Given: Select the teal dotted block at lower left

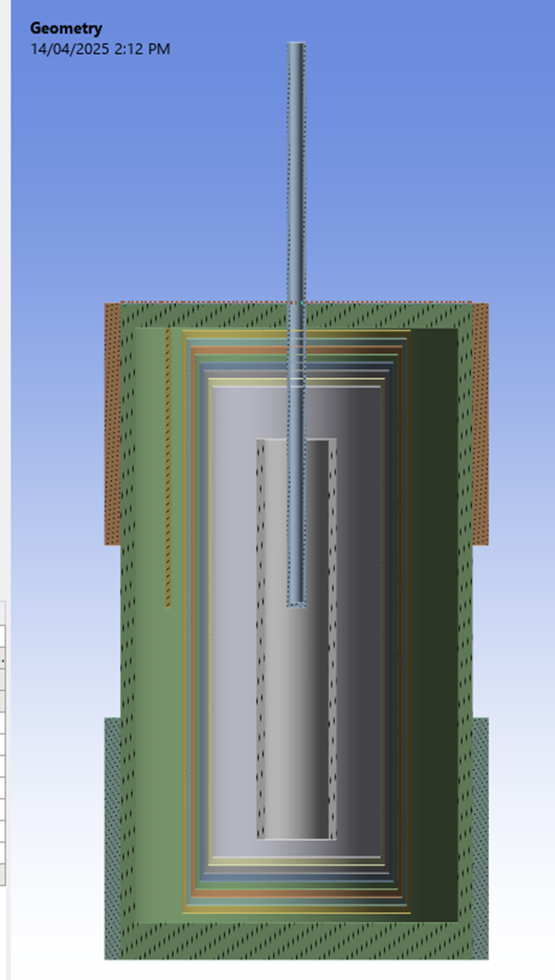Looking at the screenshot, I should click(112, 837).
